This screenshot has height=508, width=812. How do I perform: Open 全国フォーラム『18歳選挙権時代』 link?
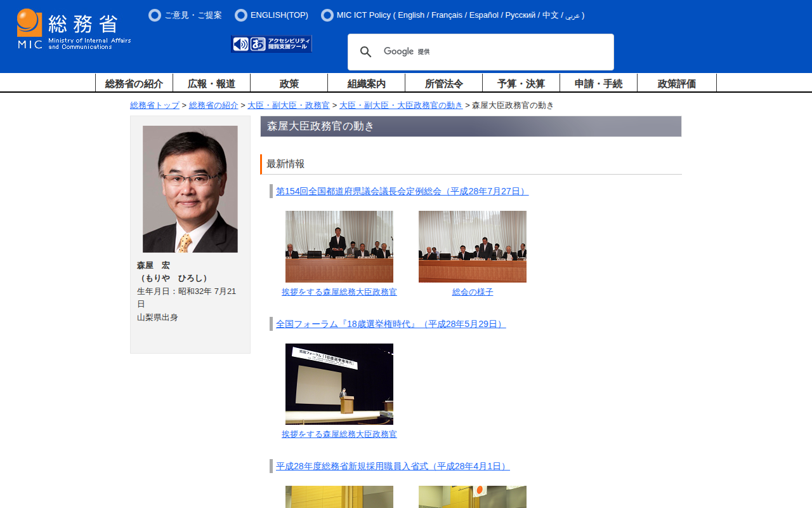coord(391,324)
